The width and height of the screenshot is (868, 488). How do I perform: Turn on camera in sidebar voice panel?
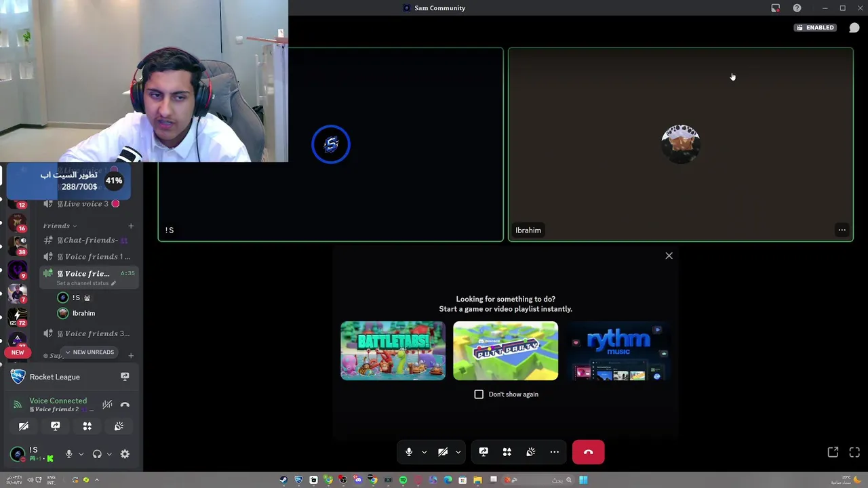pos(24,426)
